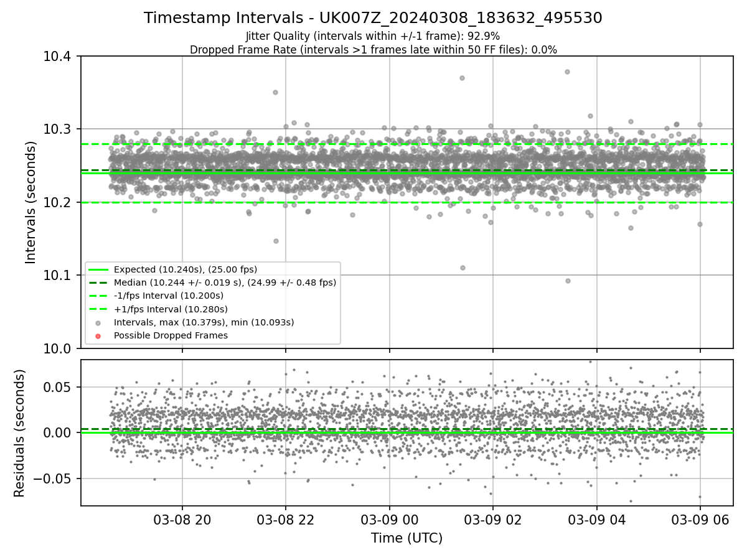The width and height of the screenshot is (747, 560).
Task: Click the dark green dashed swatch beside 'Median'
Action: pyautogui.click(x=98, y=282)
